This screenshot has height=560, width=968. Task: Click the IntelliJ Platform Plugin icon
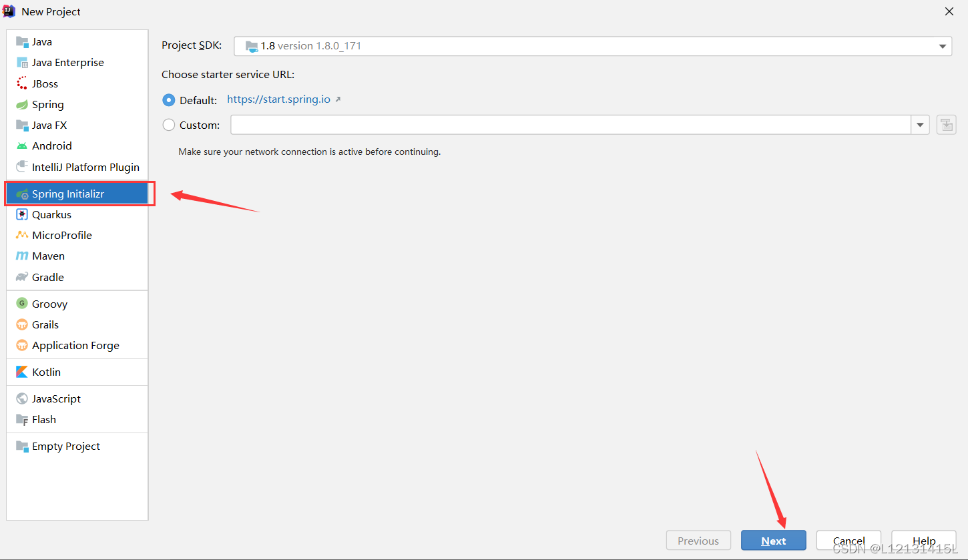point(22,167)
